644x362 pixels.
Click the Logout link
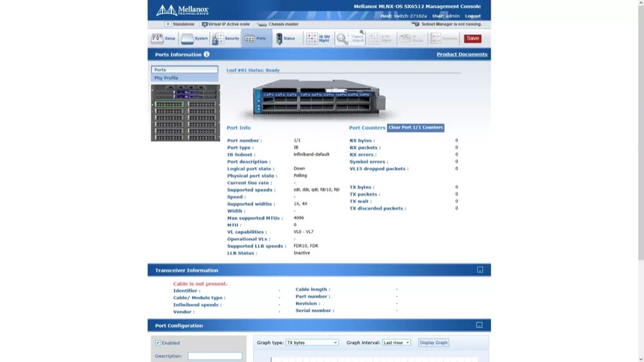pos(473,16)
